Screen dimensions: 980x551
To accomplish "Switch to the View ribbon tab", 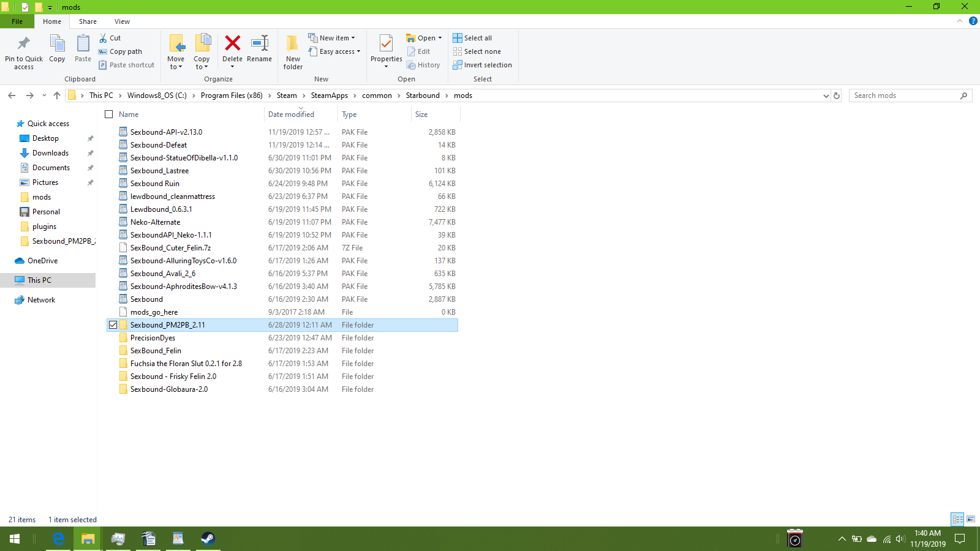I will (x=122, y=21).
